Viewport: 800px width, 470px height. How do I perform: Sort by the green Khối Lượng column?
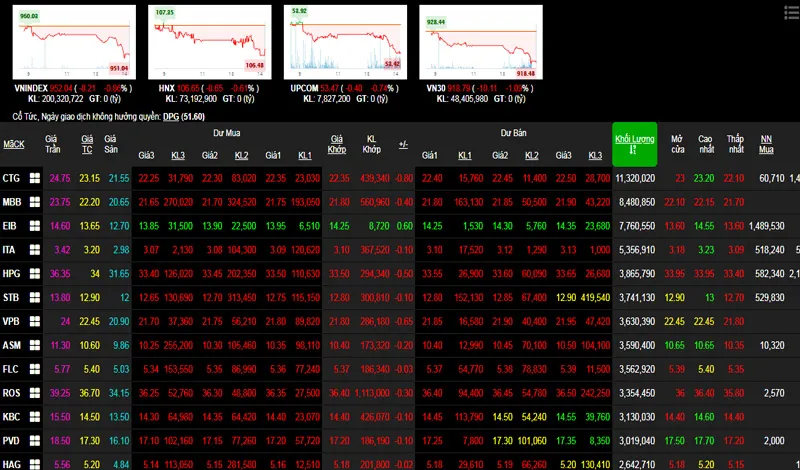pyautogui.click(x=635, y=144)
